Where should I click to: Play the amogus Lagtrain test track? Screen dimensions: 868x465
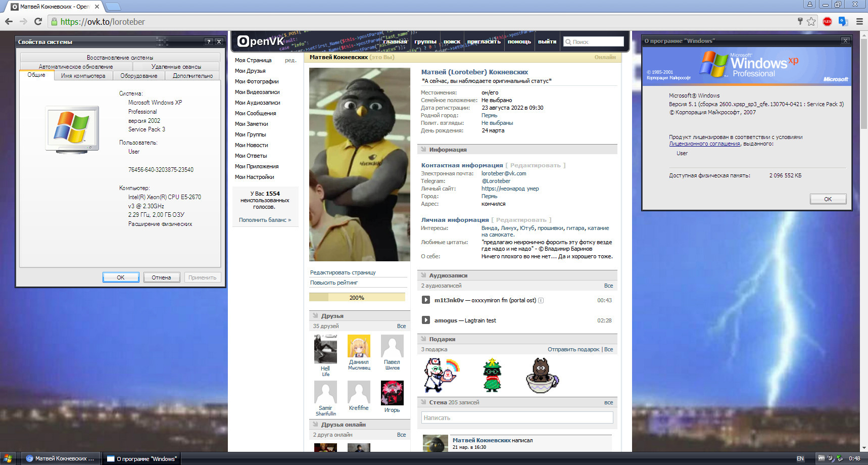tap(425, 320)
